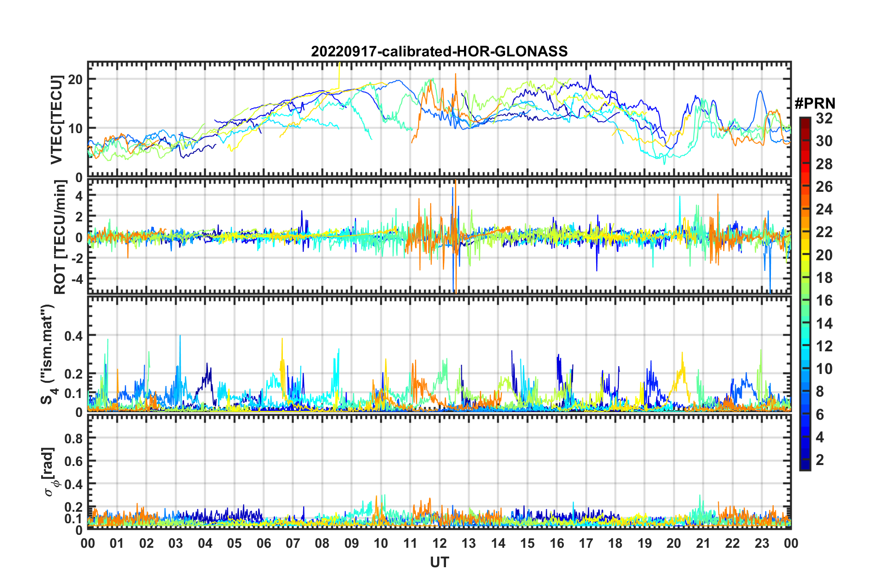Click the ROT [TECU/min] y-axis label
Viewport: 879px width, 588px height.
coord(60,237)
